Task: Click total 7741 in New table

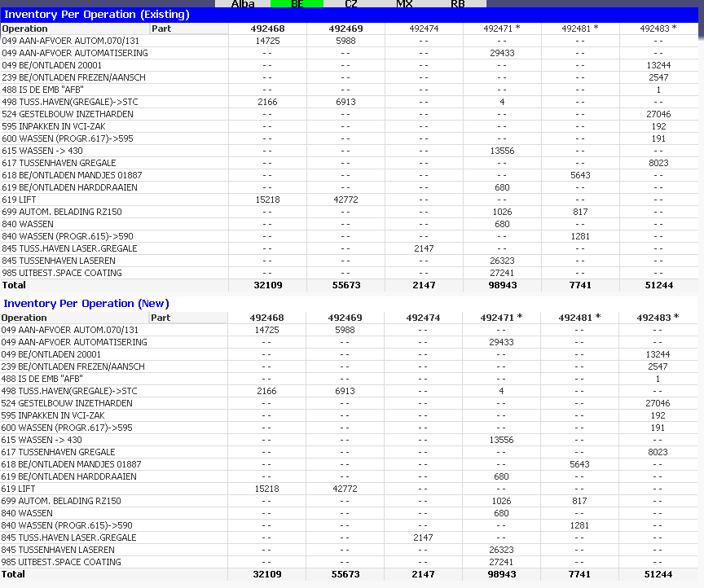Action: (579, 574)
